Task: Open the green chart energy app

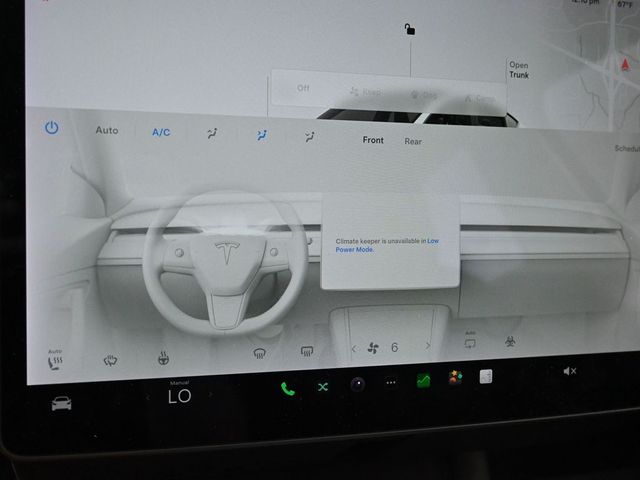Action: click(x=423, y=380)
